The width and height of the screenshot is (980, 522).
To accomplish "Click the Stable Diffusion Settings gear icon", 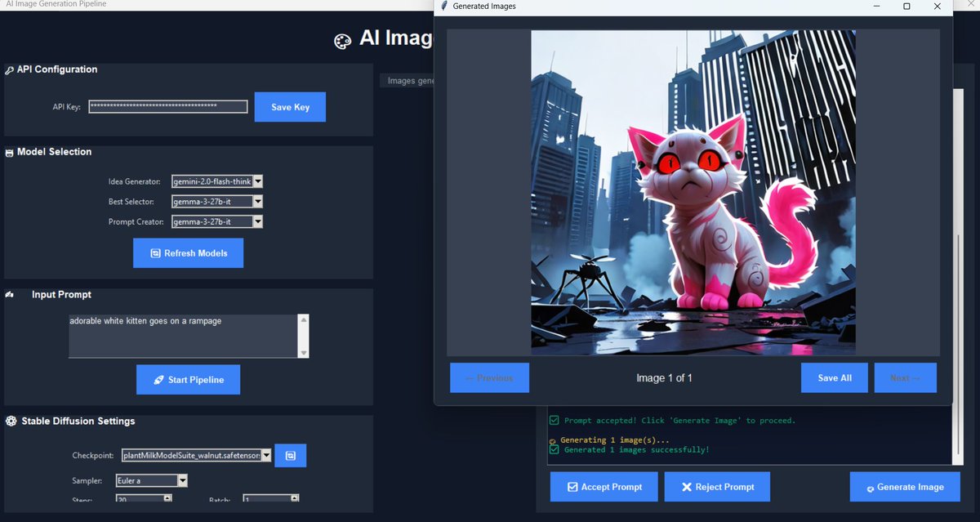I will click(11, 422).
